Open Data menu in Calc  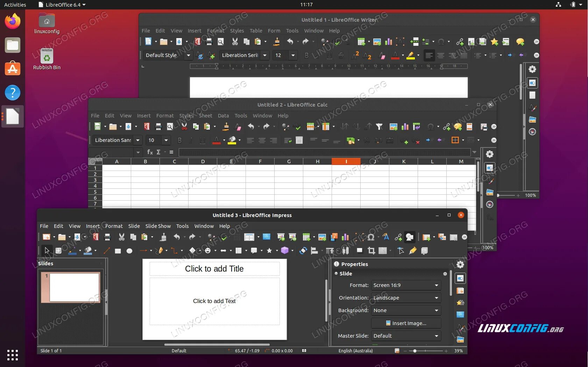point(223,116)
